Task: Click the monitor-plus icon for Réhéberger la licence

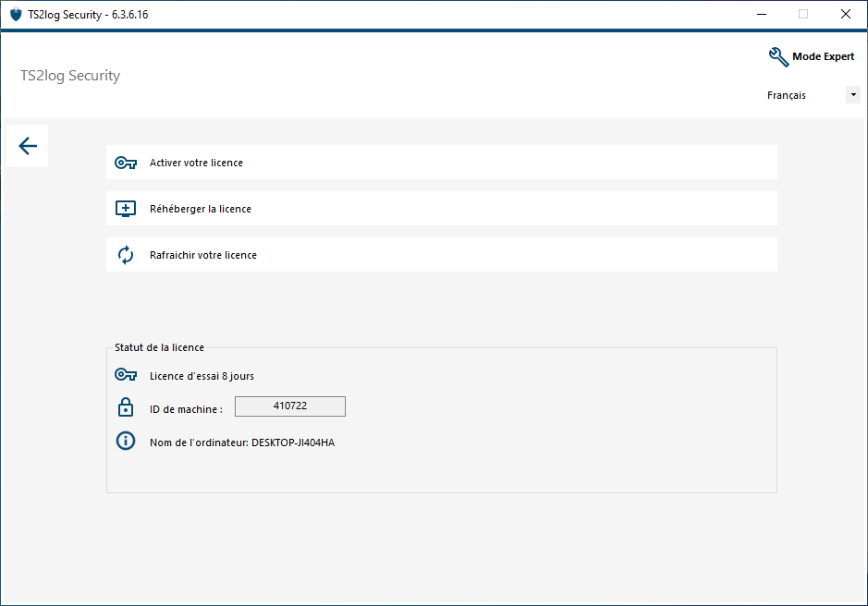Action: point(126,209)
